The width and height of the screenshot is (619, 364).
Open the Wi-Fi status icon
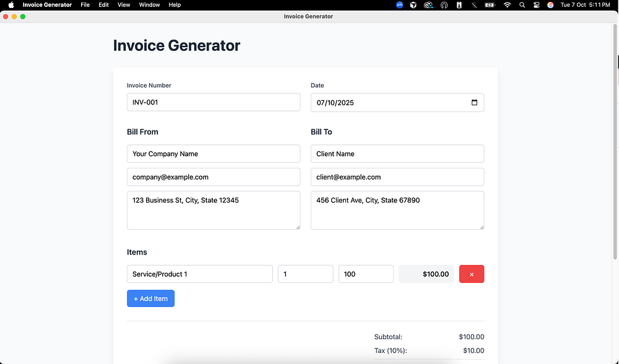point(508,5)
